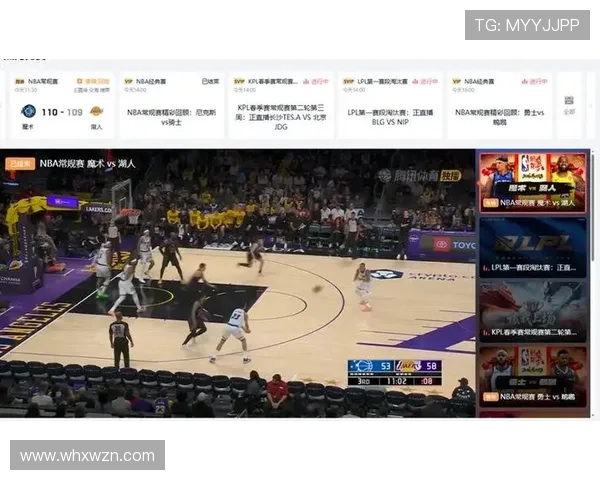Screen dimensions: 600x480
Task: Click the 湖人 Lakers logo on the score card
Action: pos(96,111)
